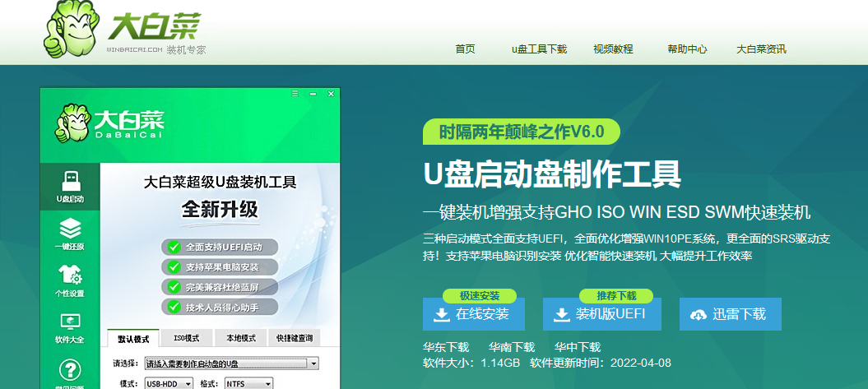Click the cabbage logo inside the tool window
868x389 pixels.
coord(72,123)
